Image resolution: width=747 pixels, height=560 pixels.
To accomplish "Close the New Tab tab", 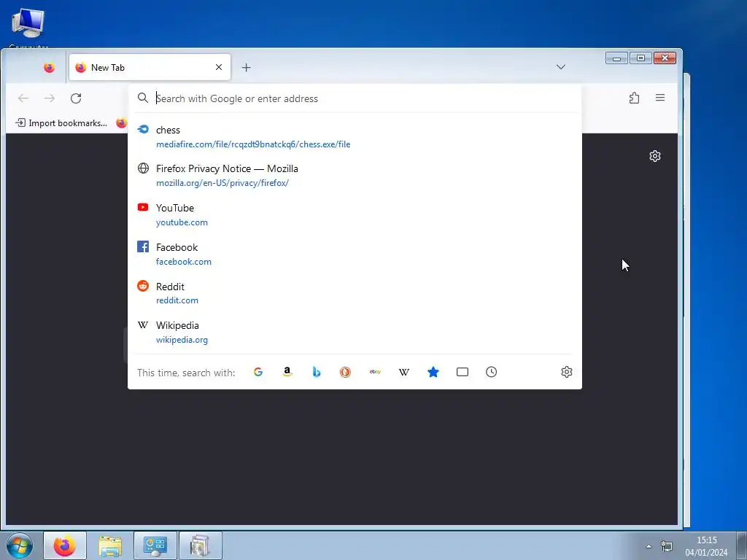I will [x=219, y=67].
